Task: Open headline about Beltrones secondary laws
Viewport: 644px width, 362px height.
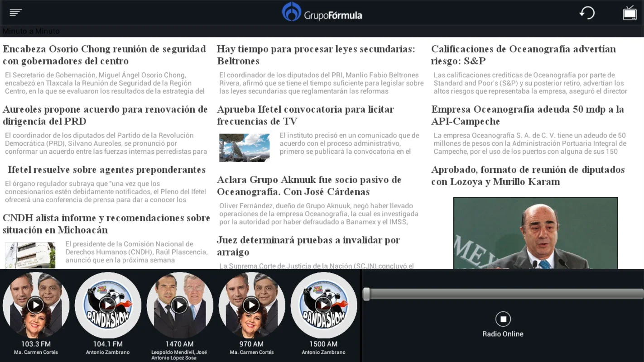Action: coord(316,55)
